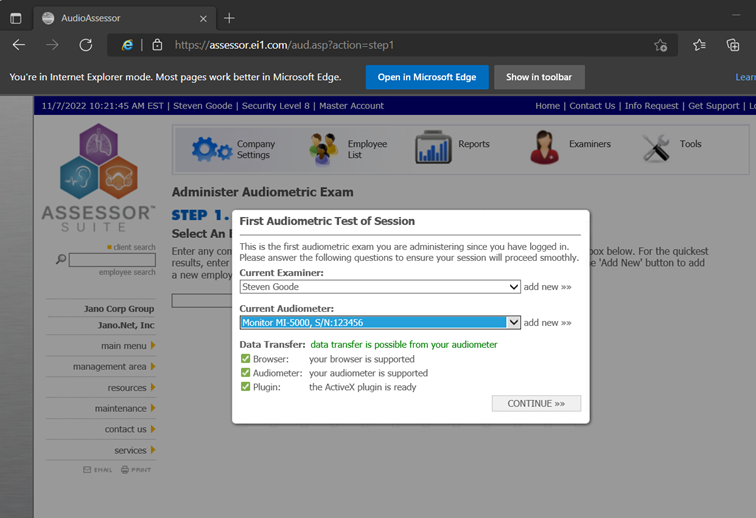
Task: Reload the page with refresh icon
Action: point(86,45)
